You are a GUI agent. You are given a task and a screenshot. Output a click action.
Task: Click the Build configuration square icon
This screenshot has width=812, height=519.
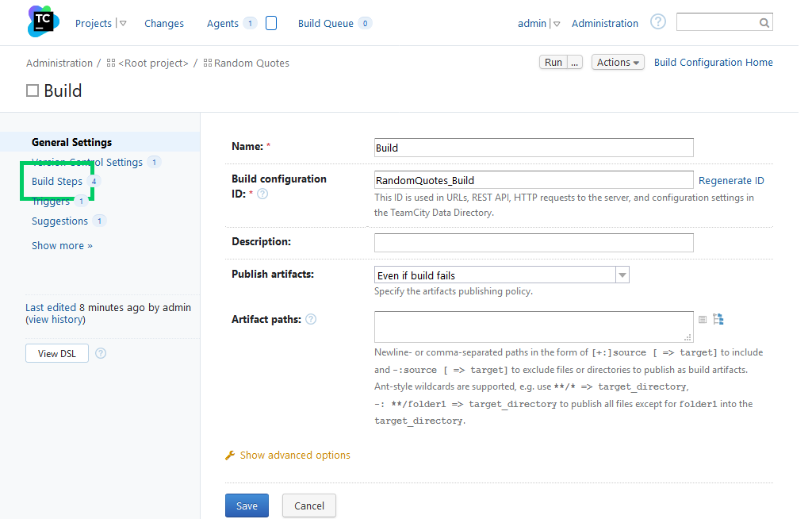33,90
